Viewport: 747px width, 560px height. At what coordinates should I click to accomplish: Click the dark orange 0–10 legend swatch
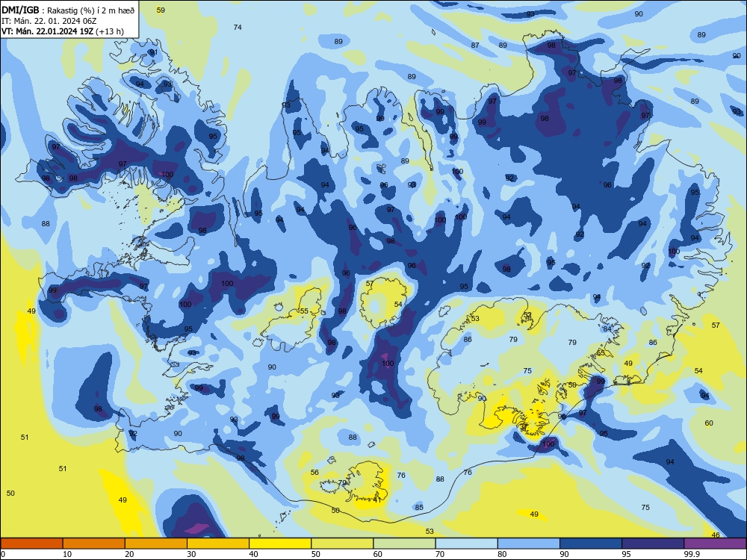(x=31, y=544)
